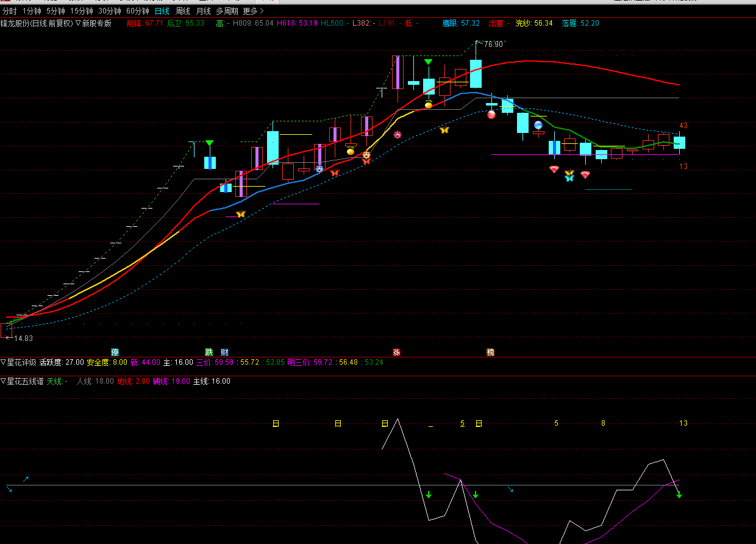Image resolution: width=756 pixels, height=544 pixels.
Task: Click the '榜' marker icon below the chart
Action: tap(490, 352)
